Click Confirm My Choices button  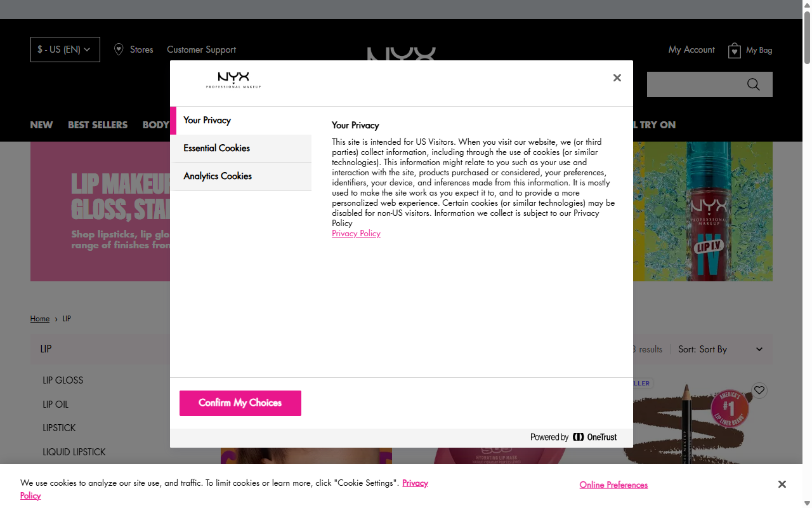(x=240, y=403)
